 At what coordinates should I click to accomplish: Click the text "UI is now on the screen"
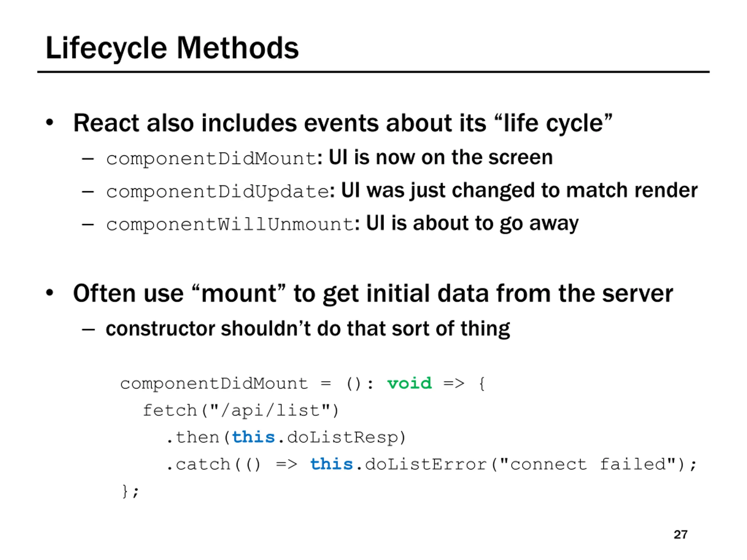pos(440,157)
